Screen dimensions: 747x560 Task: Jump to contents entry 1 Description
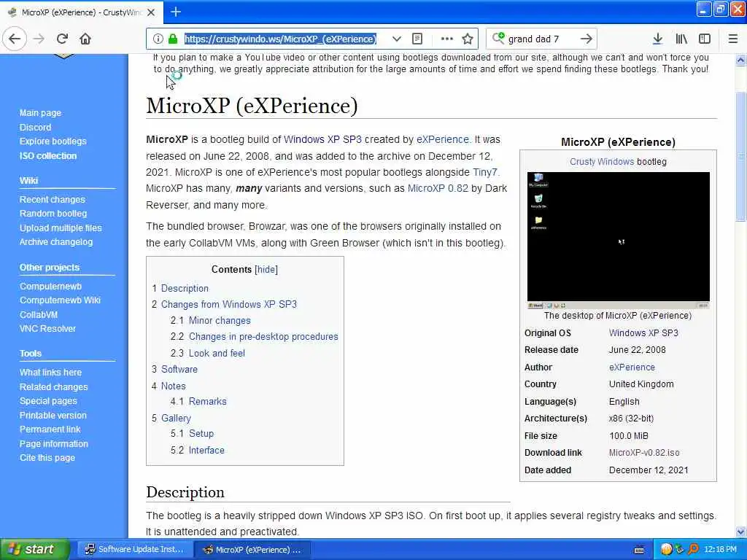[180, 288]
